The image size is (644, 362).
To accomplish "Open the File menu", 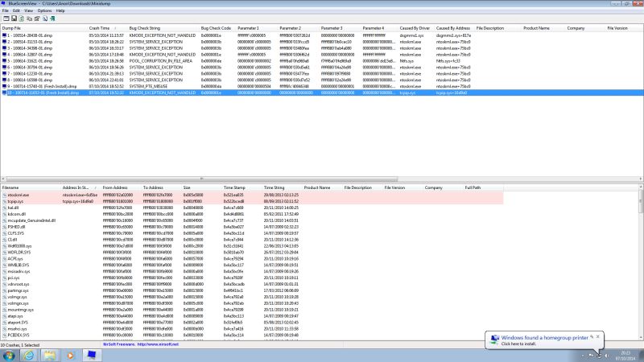I will coord(6,10).
